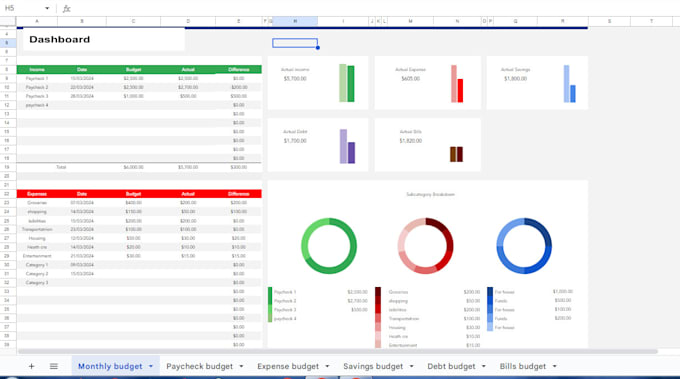This screenshot has height=379, width=680.
Task: Open Monthly budget tab dropdown arrow
Action: 151,366
